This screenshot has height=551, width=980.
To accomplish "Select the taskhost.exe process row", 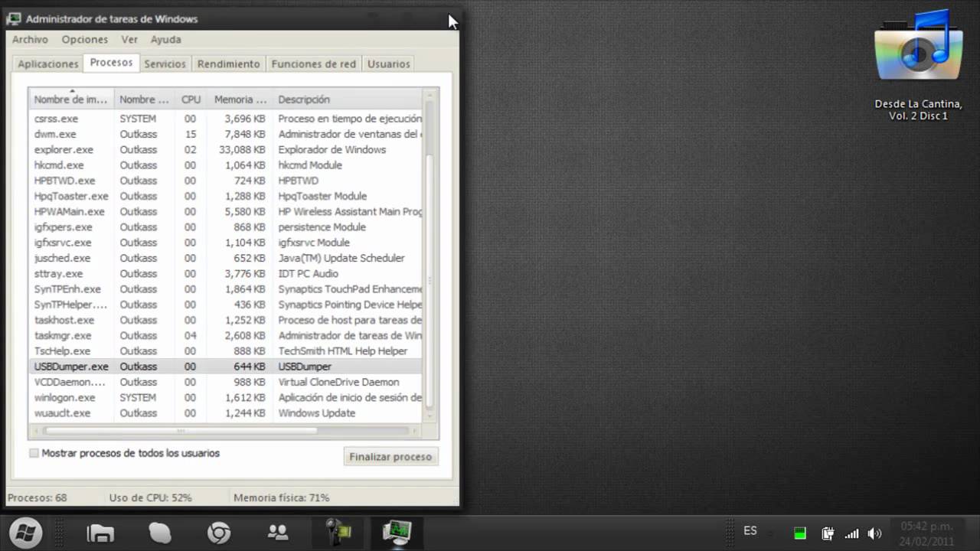I will 226,320.
